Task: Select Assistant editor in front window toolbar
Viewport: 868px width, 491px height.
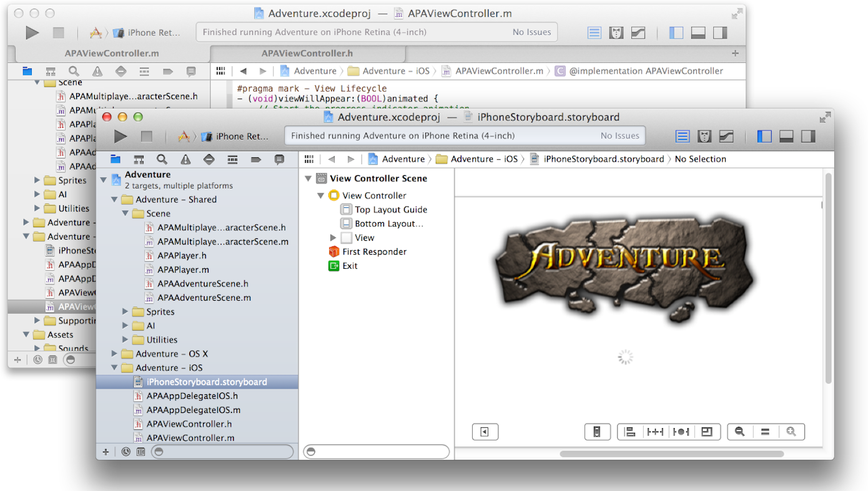Action: [704, 136]
